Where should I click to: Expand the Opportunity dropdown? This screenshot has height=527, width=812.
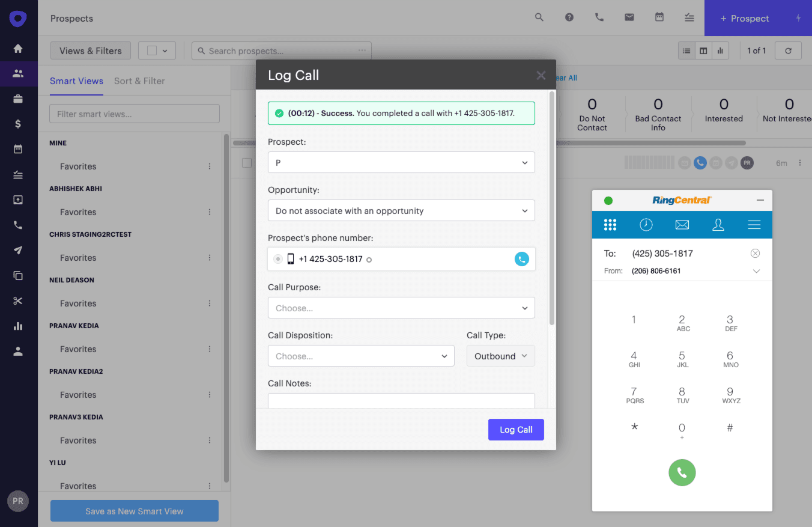pos(401,211)
